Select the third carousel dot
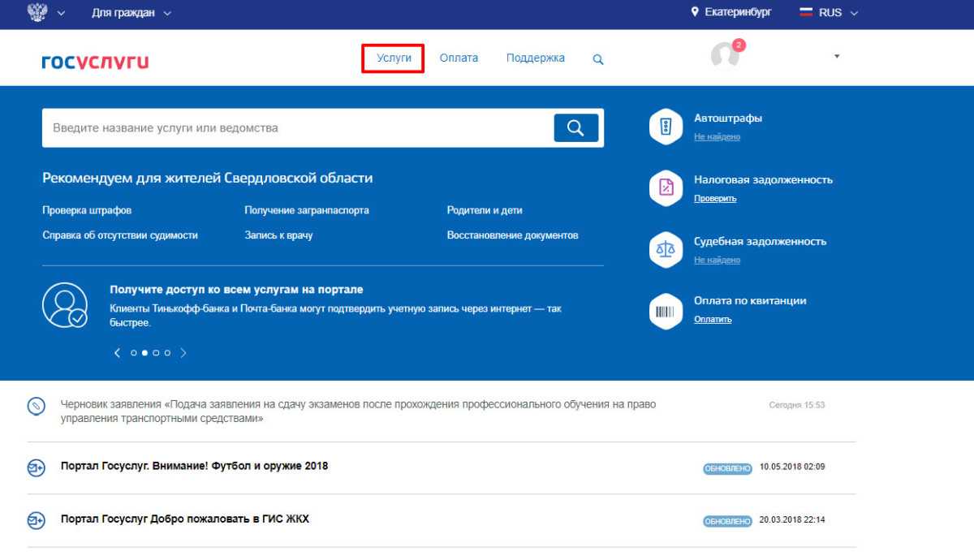Viewport: 974px width, 560px height. [x=156, y=353]
